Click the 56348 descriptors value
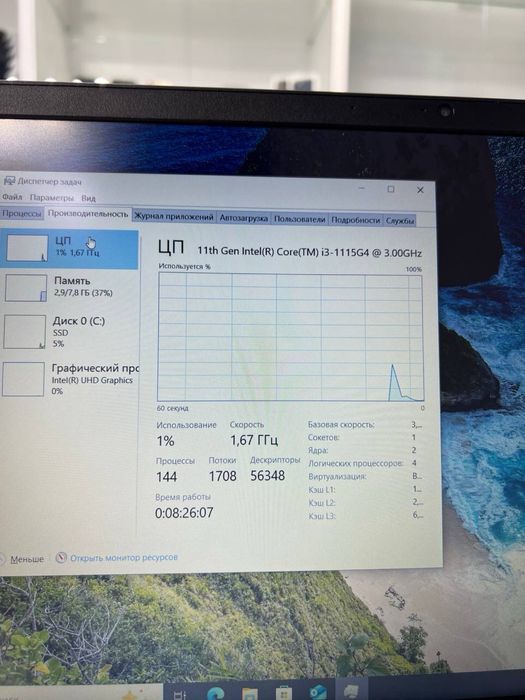 267,476
